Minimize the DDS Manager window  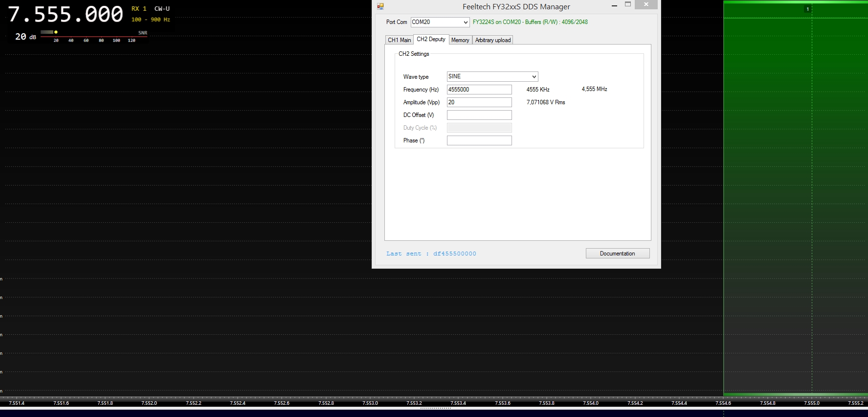[614, 5]
